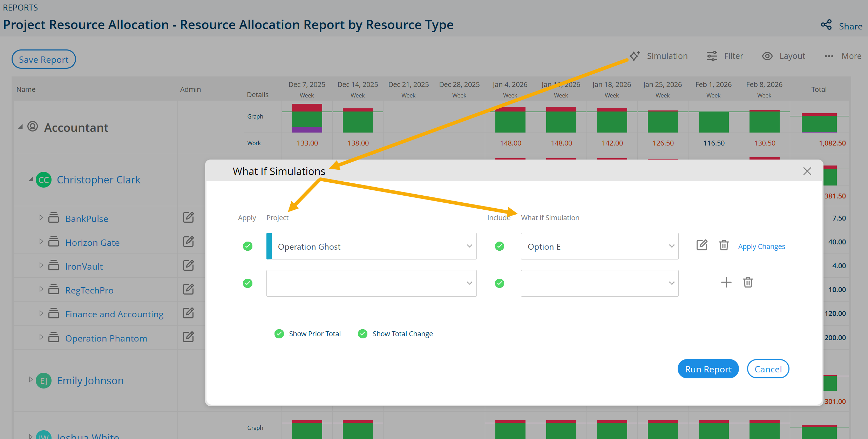Click the Run Report button
Image resolution: width=868 pixels, height=439 pixels.
(x=708, y=369)
